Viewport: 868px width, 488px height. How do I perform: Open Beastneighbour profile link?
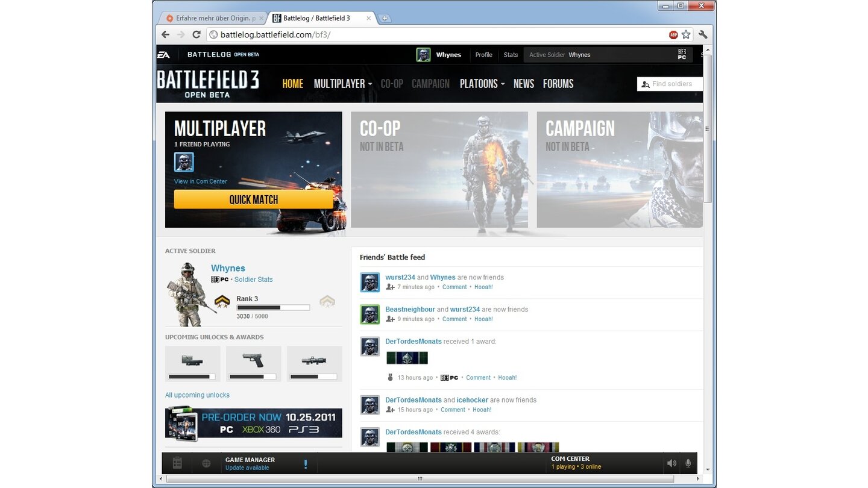point(410,310)
